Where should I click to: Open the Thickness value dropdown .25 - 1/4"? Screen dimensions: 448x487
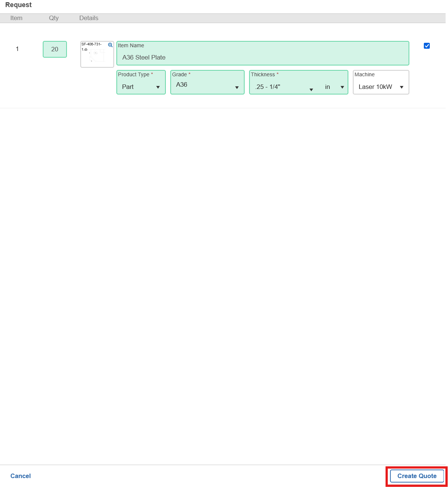(284, 87)
